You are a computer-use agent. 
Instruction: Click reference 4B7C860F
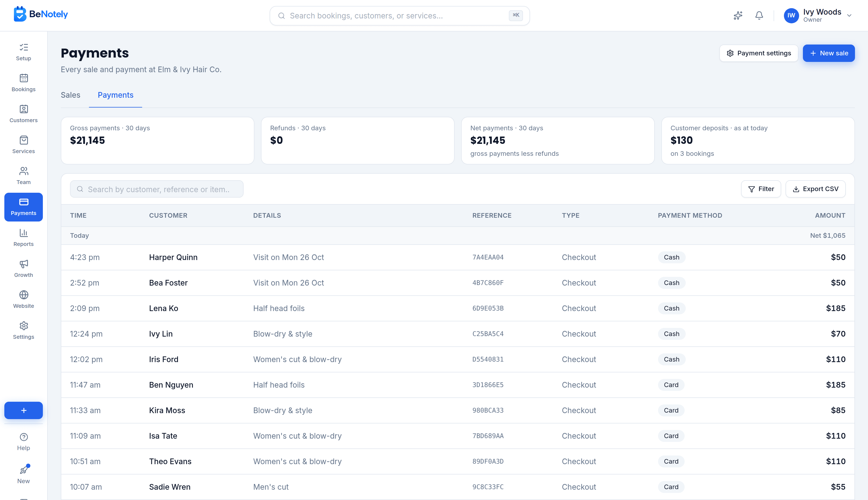tap(487, 283)
